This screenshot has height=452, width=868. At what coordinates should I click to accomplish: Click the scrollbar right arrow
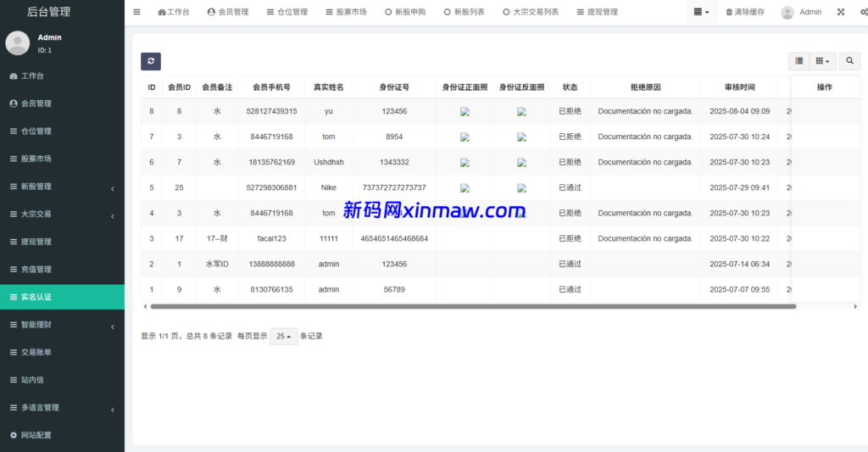tap(855, 306)
